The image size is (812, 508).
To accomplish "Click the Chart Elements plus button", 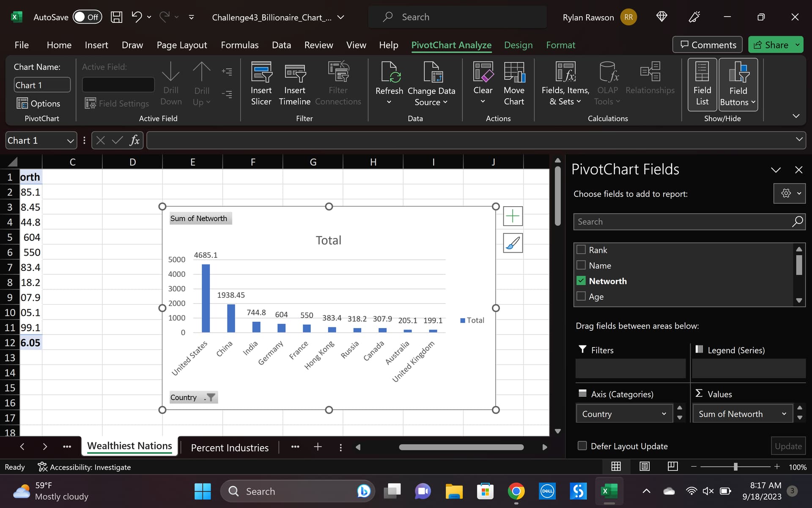I will click(x=513, y=216).
